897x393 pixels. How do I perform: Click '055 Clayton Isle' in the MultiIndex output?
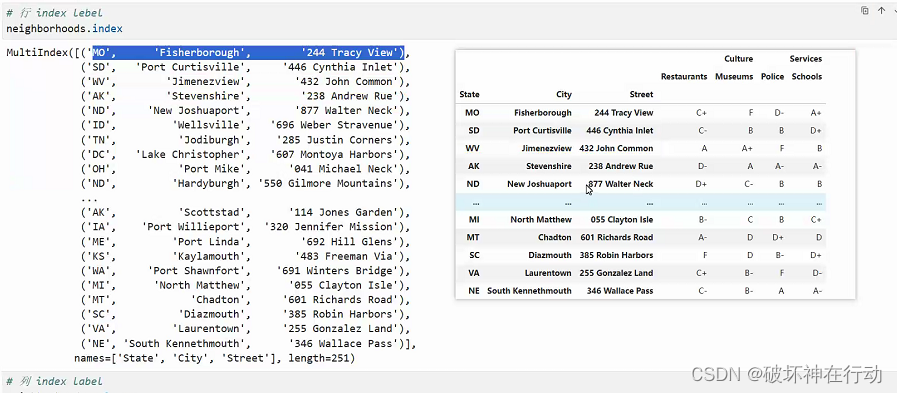coord(343,285)
